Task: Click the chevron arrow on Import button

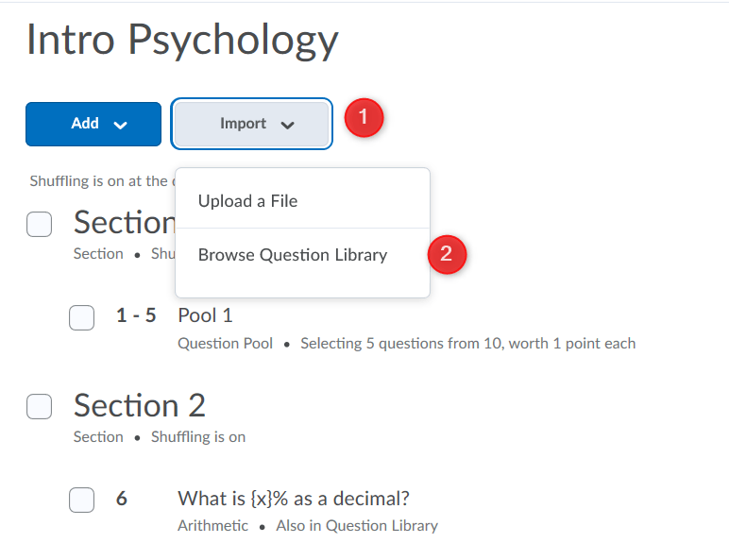Action: 287,125
